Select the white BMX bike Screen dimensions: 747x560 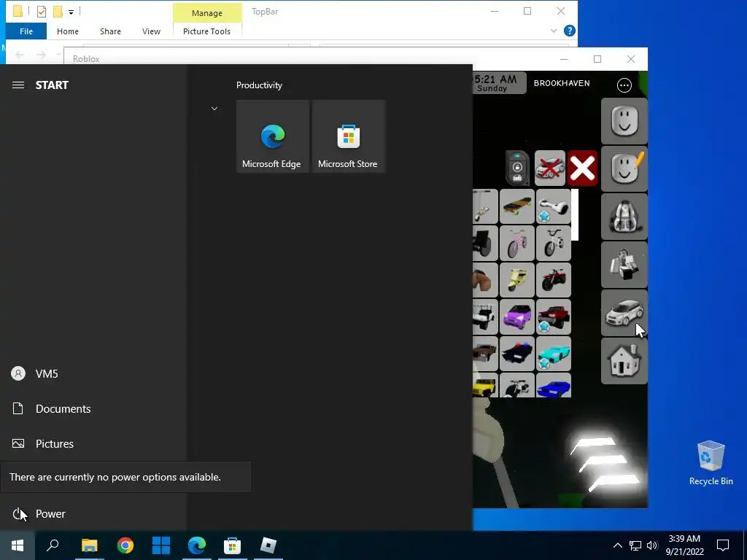pos(553,244)
